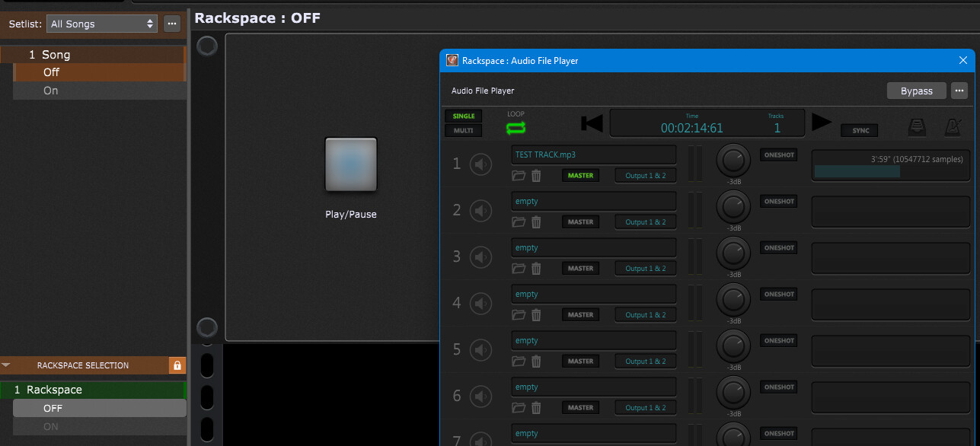Click the lock icon beside Rackspace Selection

click(177, 365)
